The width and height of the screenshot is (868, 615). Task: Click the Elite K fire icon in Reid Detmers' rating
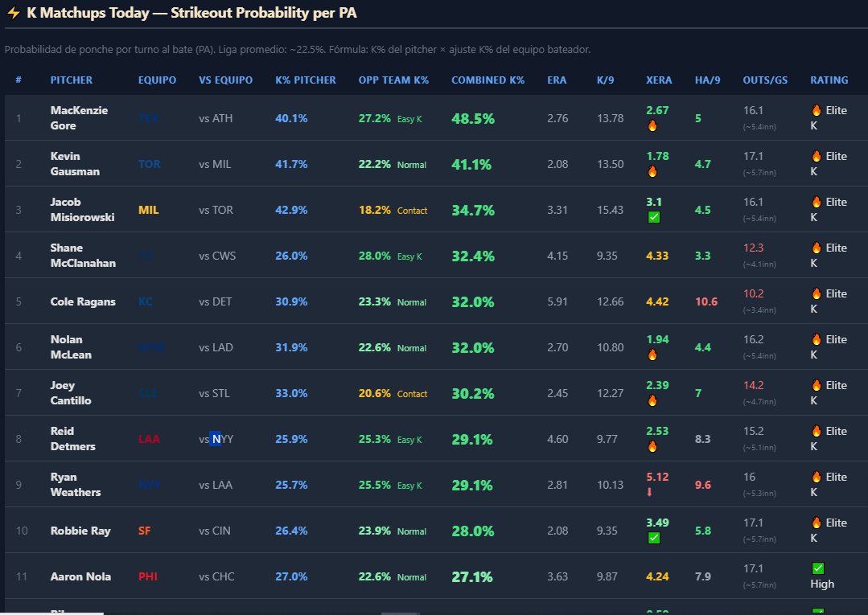tap(817, 431)
